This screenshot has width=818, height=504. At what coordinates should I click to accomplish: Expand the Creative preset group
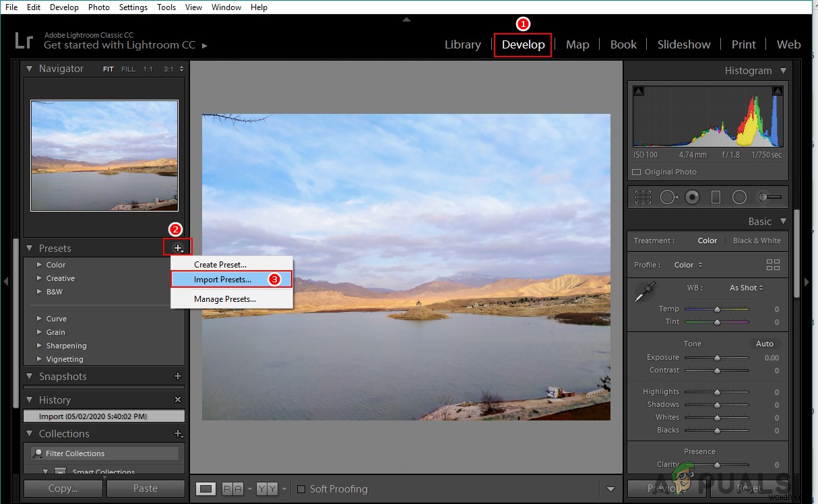[x=40, y=278]
